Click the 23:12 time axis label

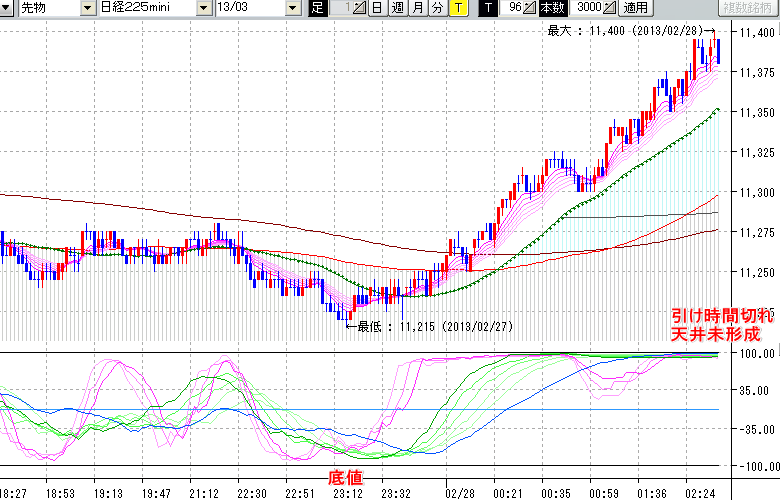coord(348,493)
